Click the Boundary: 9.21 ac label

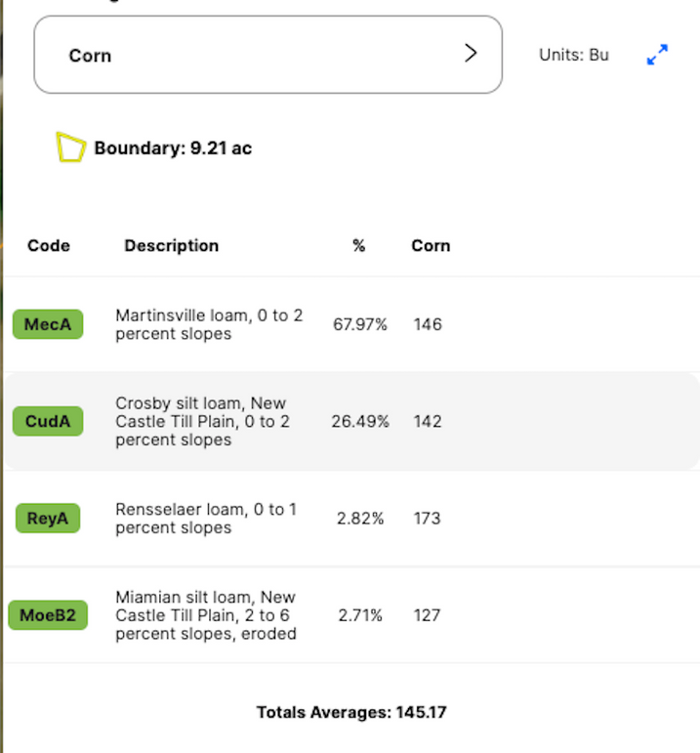(x=173, y=148)
